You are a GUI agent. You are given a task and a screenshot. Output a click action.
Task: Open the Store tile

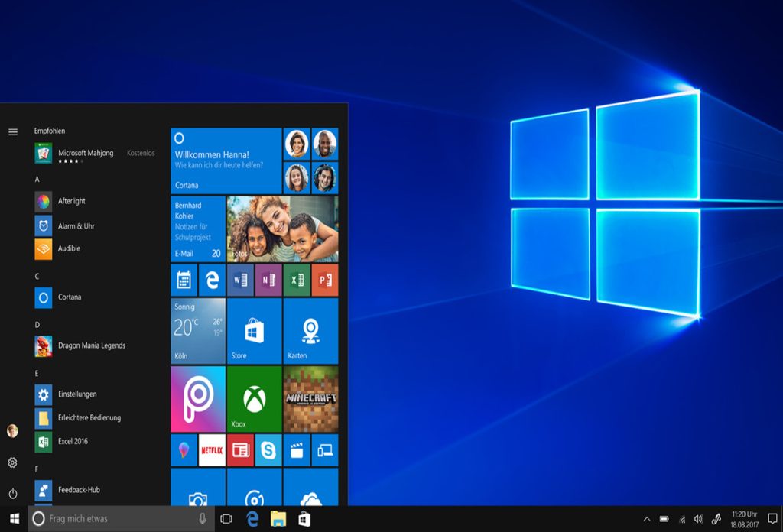click(254, 331)
